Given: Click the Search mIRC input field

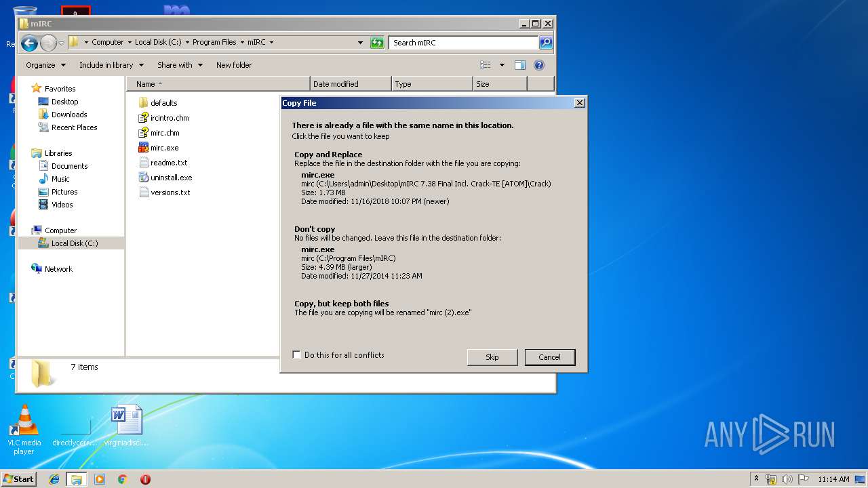Looking at the screenshot, I should pyautogui.click(x=465, y=43).
